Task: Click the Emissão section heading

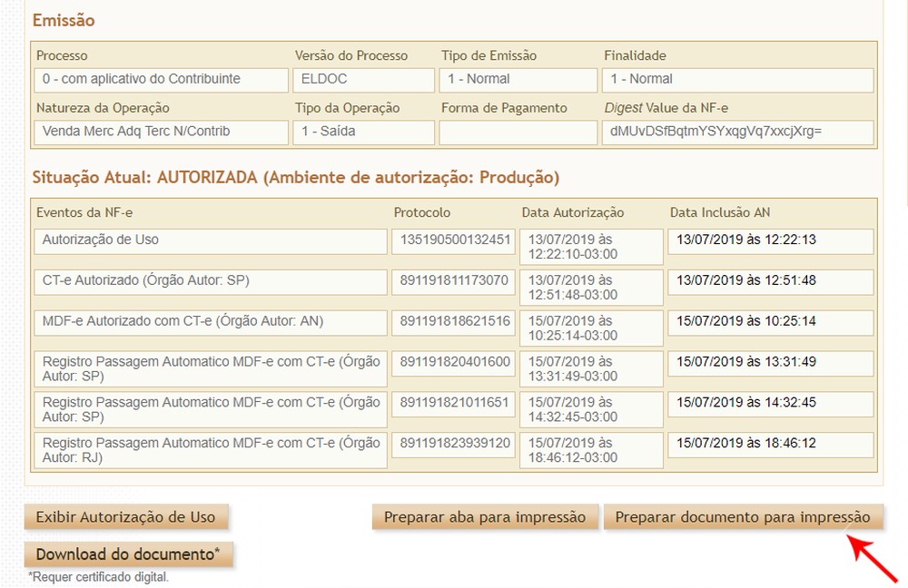Action: (x=58, y=20)
